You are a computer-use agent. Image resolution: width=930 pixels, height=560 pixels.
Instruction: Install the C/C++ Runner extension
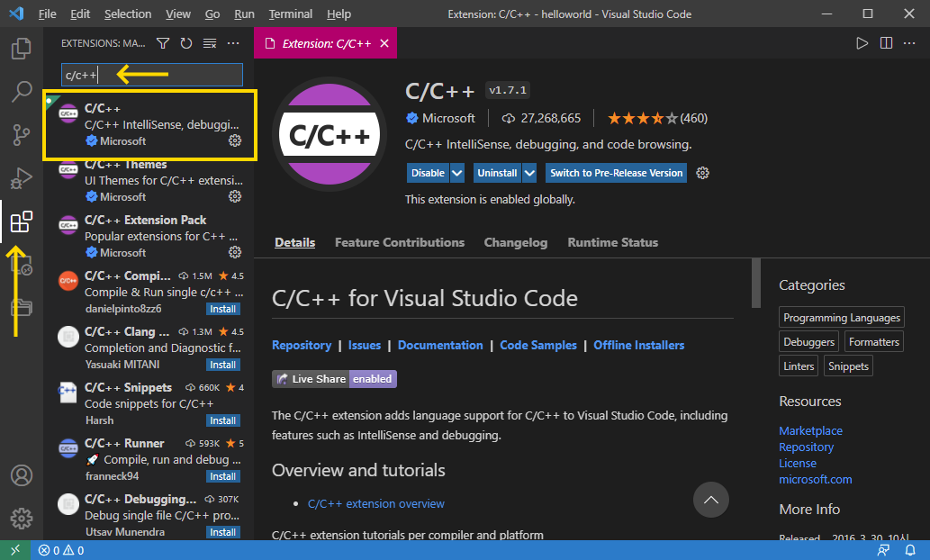point(223,475)
